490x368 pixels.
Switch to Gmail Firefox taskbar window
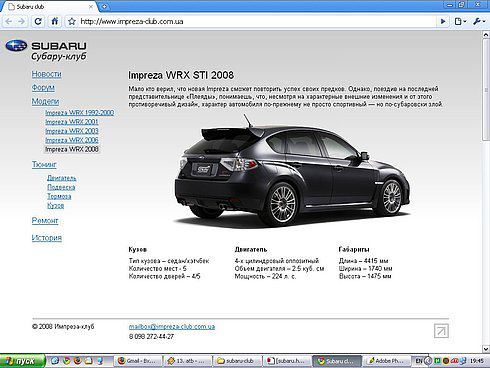pyautogui.click(x=138, y=361)
